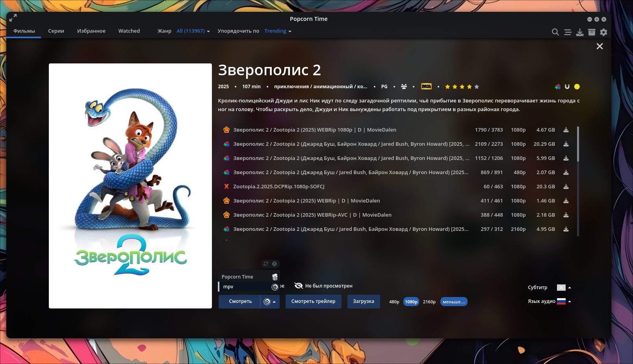
Task: Open the Избранное tab
Action: [91, 31]
